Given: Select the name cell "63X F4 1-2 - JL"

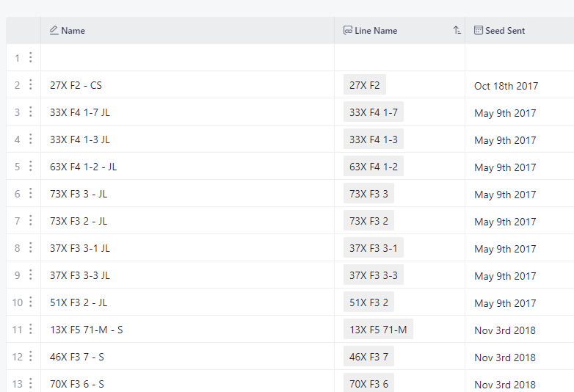Looking at the screenshot, I should click(x=187, y=167).
